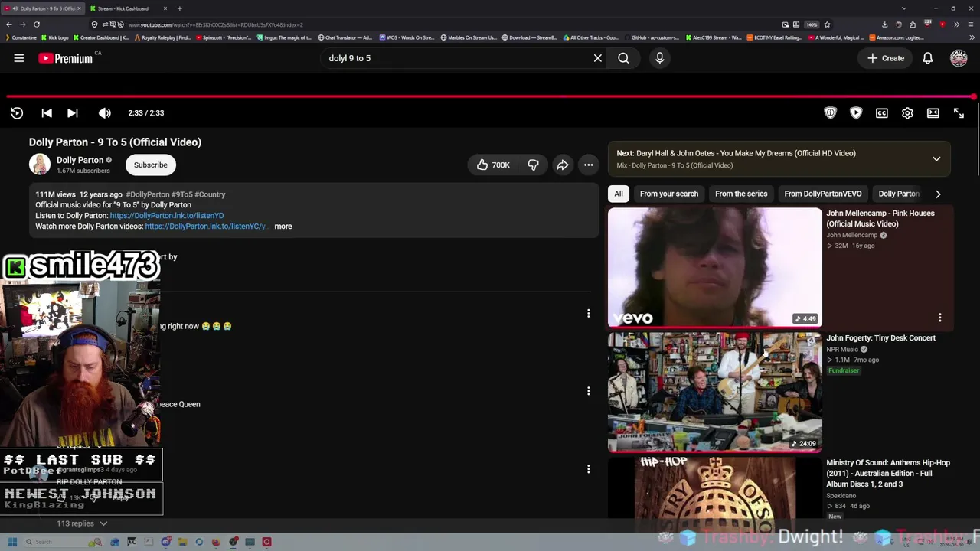Skip to the next video
Image resolution: width=980 pixels, height=551 pixels.
(73, 113)
